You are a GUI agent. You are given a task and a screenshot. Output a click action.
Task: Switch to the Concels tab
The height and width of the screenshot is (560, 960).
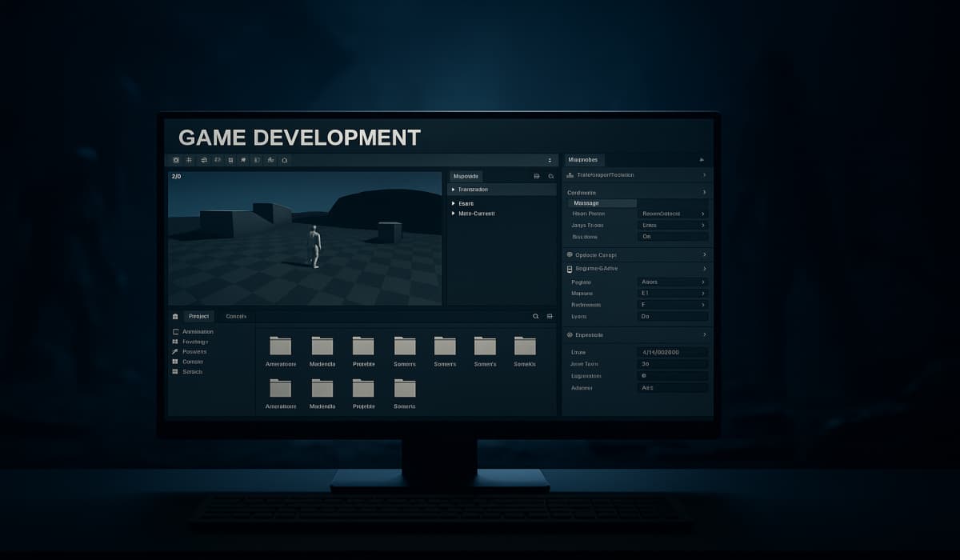(x=236, y=316)
